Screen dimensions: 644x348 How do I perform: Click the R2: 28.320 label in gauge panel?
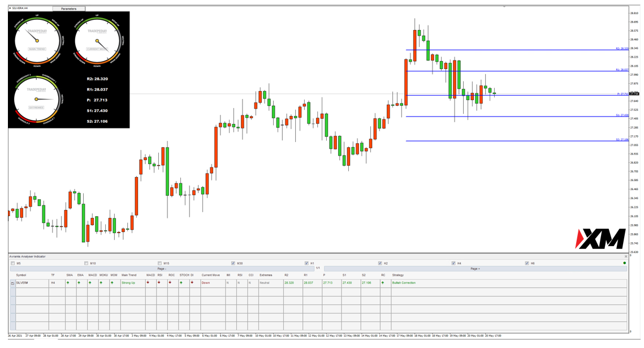click(97, 79)
